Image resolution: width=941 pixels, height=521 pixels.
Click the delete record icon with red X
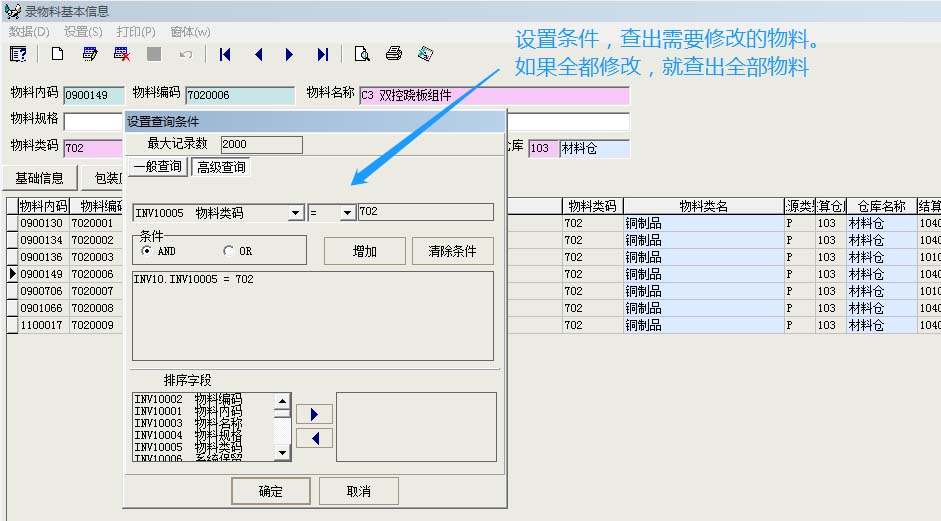point(122,54)
